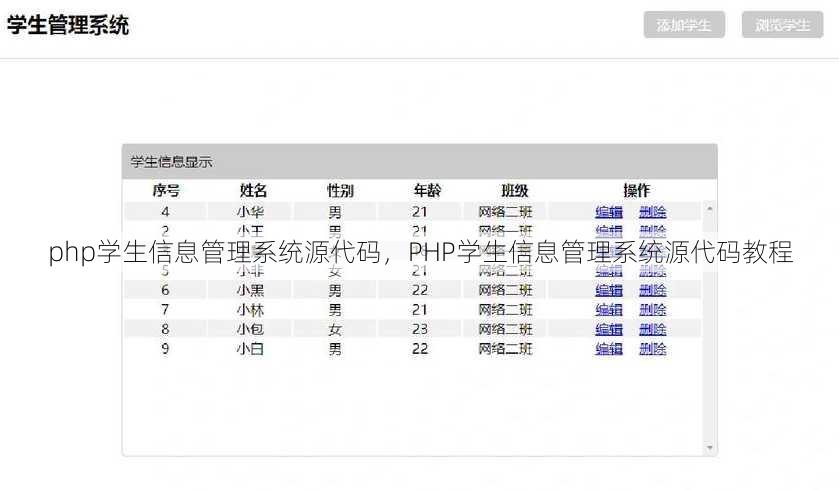The image size is (839, 490).
Task: Select the name cell 小白
Action: [250, 349]
